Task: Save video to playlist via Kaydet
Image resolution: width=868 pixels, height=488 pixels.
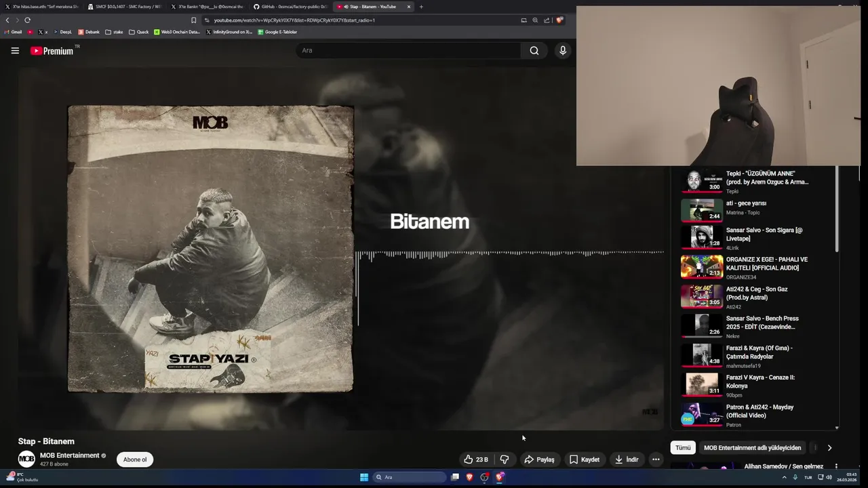Action: (584, 460)
